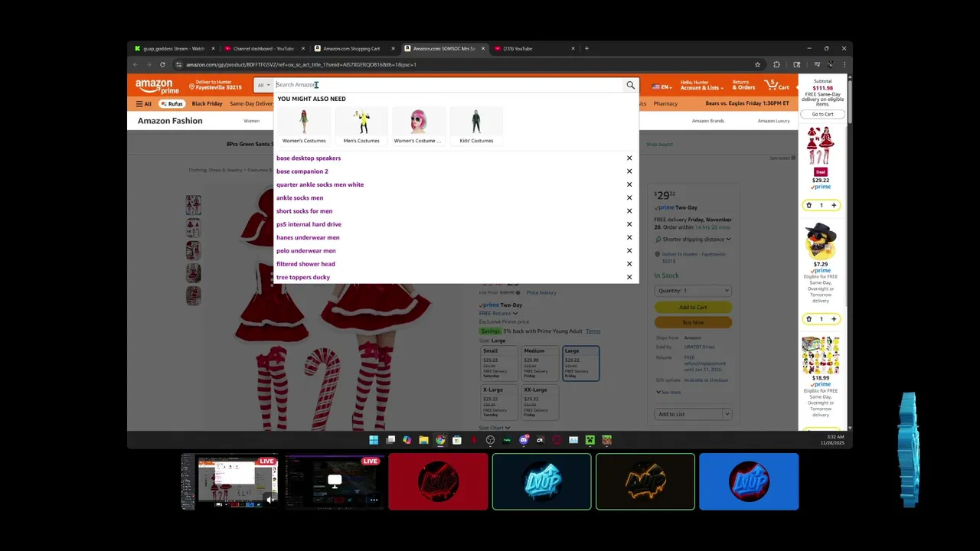Choose the Large size option
980x551 pixels.
tap(580, 364)
